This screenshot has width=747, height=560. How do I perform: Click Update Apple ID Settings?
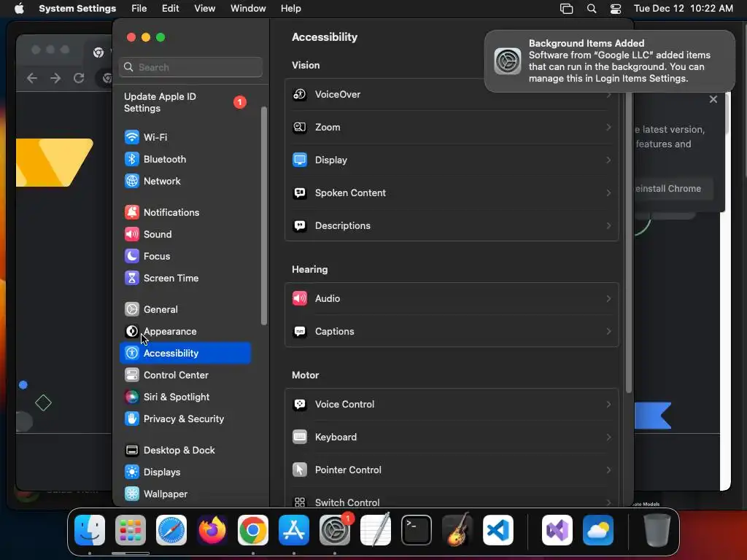[185, 102]
